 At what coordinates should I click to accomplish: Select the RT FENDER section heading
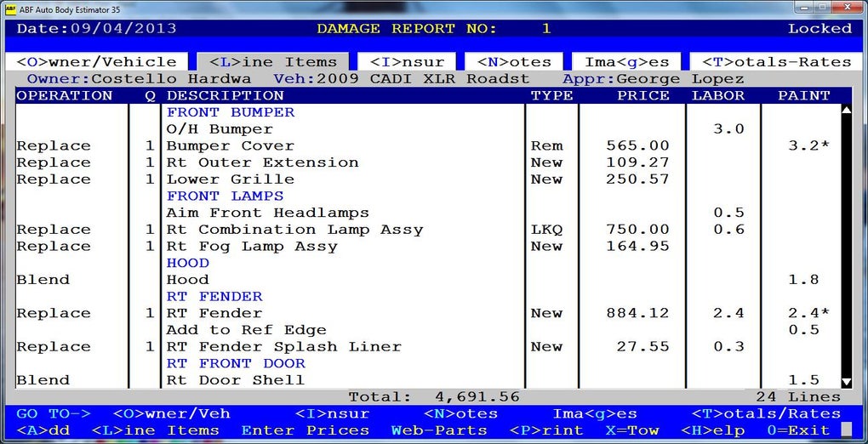214,296
